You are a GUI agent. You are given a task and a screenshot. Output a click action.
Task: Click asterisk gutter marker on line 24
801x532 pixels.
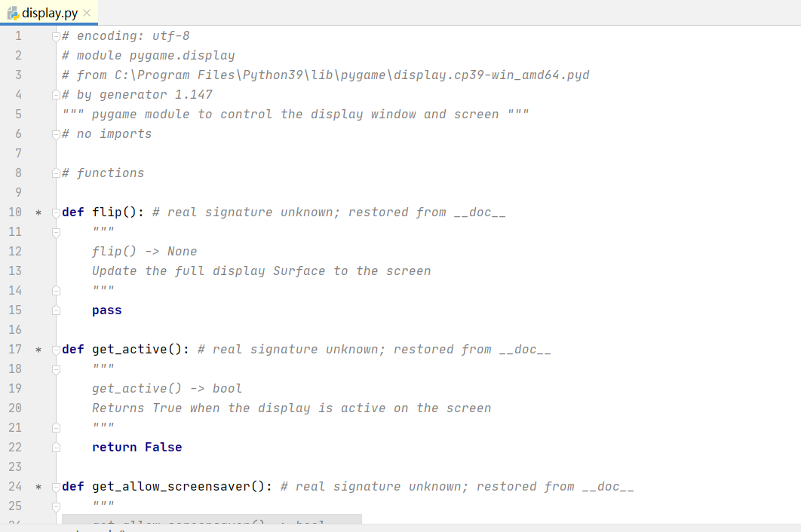point(38,488)
